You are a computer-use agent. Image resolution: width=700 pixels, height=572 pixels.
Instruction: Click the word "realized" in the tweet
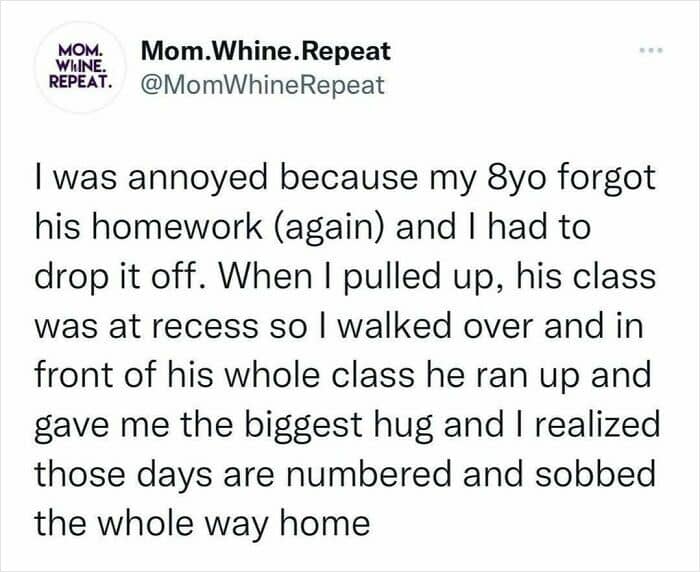(597, 425)
